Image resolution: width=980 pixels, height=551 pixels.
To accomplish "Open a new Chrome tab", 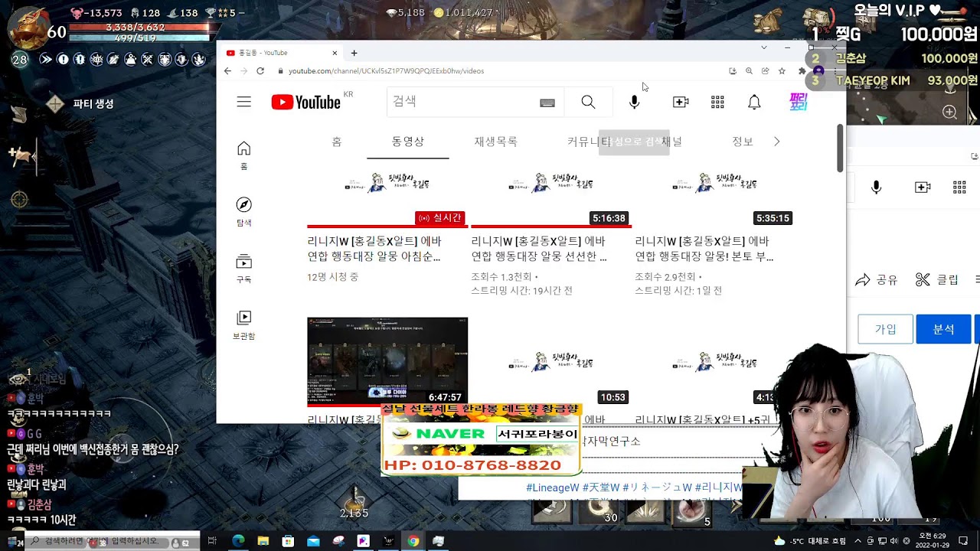I will [354, 53].
